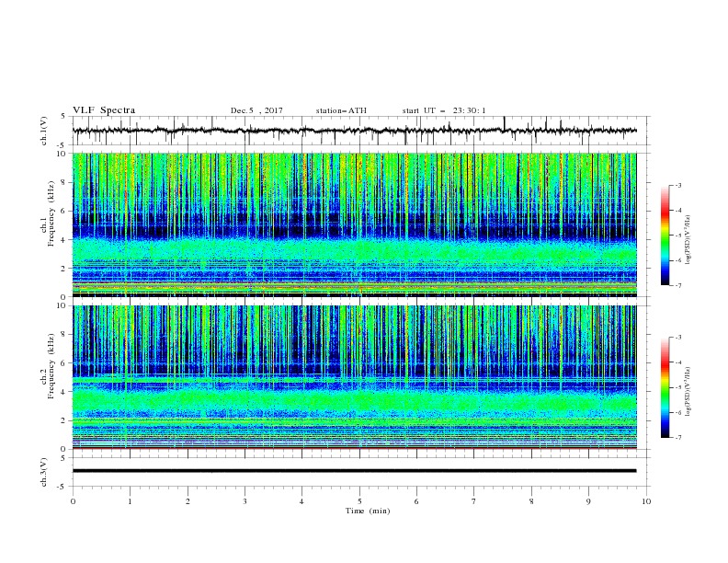The width and height of the screenshot is (728, 563).
Task: Click the '7' tick on the time axis
Action: click(x=474, y=501)
